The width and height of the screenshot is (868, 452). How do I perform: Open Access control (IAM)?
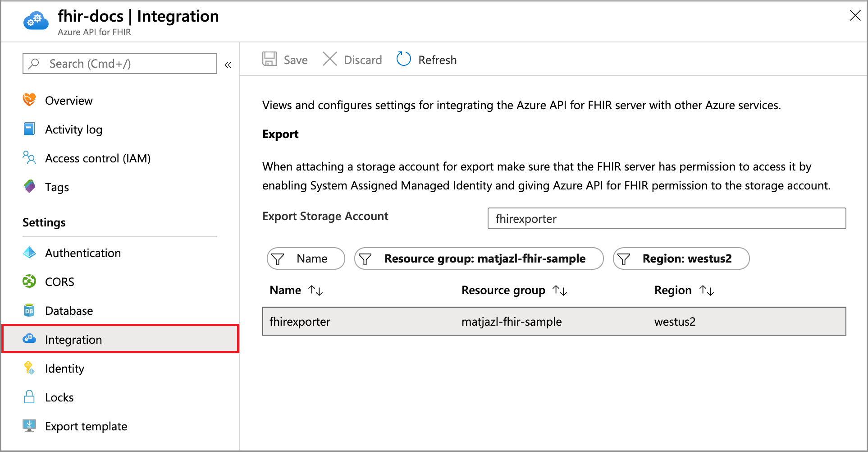[x=98, y=158]
